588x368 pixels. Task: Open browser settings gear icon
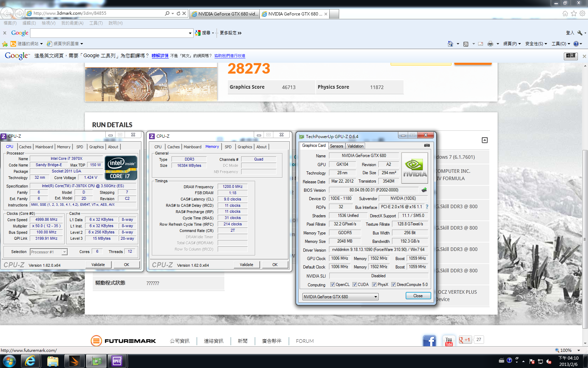pos(582,13)
